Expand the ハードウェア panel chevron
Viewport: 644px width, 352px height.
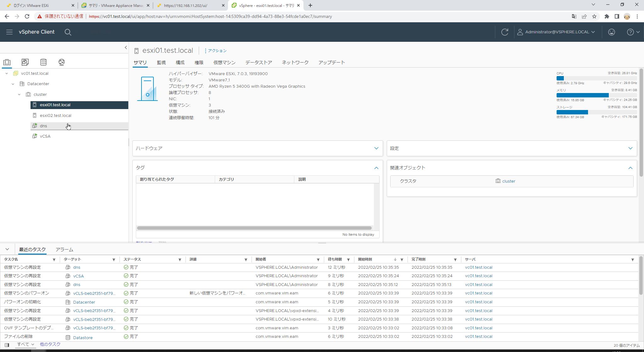[376, 148]
